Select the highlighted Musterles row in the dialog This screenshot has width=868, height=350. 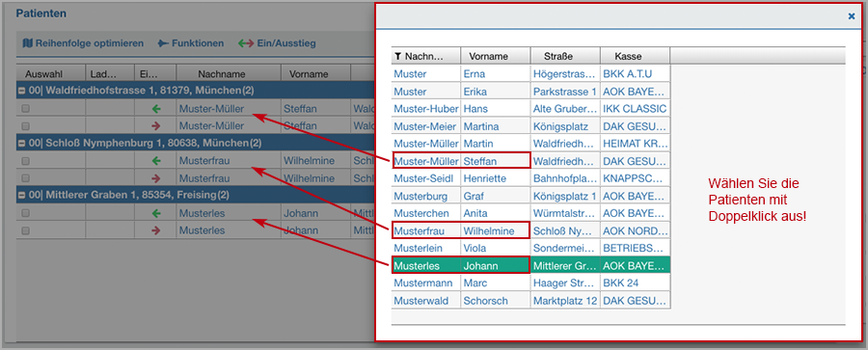click(x=530, y=266)
